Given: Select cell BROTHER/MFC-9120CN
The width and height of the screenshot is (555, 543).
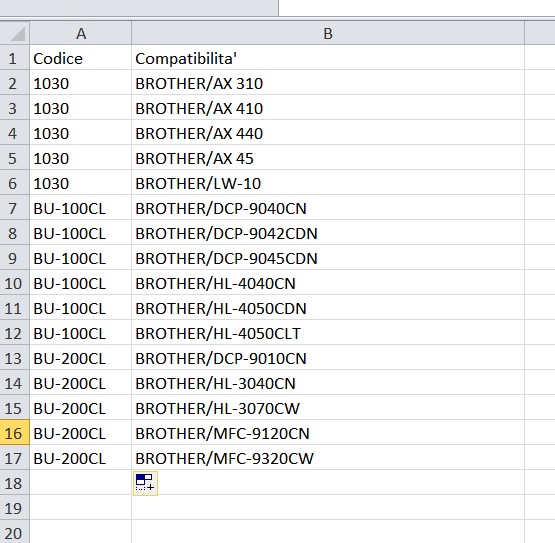Looking at the screenshot, I should tap(328, 433).
